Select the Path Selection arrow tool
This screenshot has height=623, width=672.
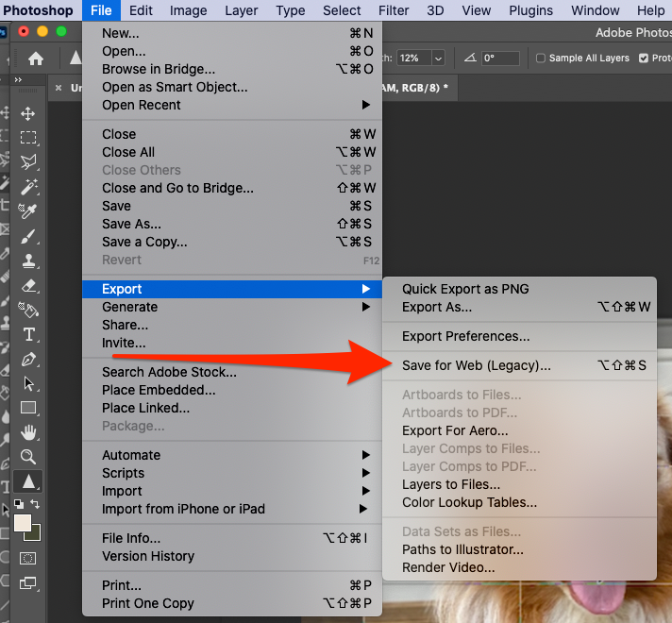tap(28, 383)
